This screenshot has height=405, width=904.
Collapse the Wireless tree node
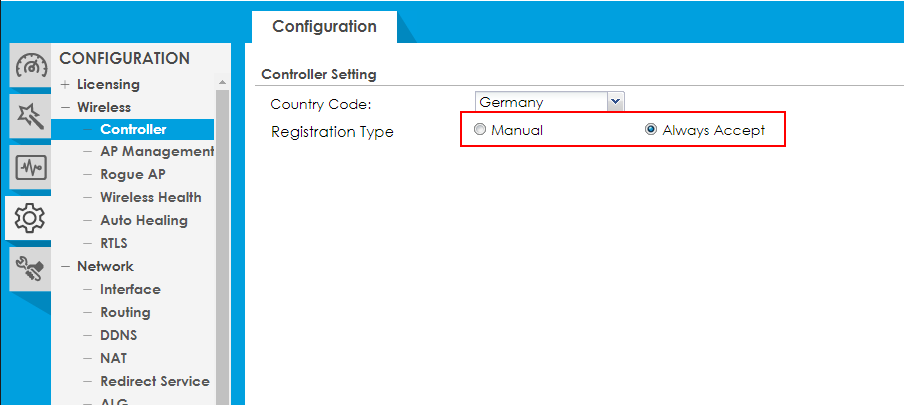point(66,108)
